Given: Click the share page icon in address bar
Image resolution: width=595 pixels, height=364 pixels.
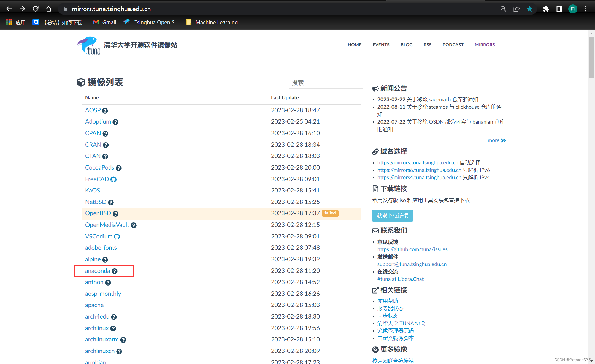Looking at the screenshot, I should coord(516,9).
